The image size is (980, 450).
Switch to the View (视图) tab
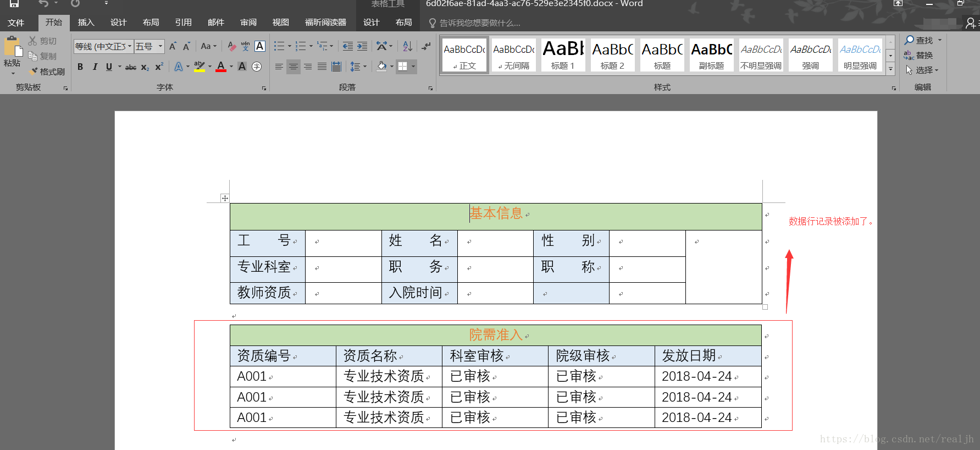(x=281, y=23)
